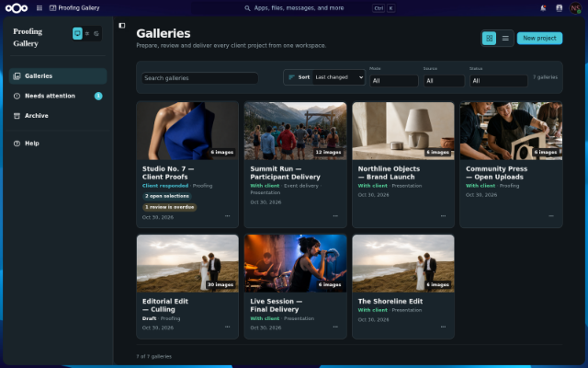Click the 'Client responded' status text
This screenshot has height=368, width=588.
tap(165, 186)
